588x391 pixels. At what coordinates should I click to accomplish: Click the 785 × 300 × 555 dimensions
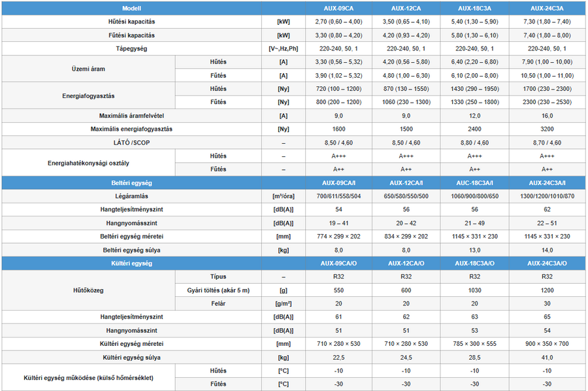tap(474, 344)
